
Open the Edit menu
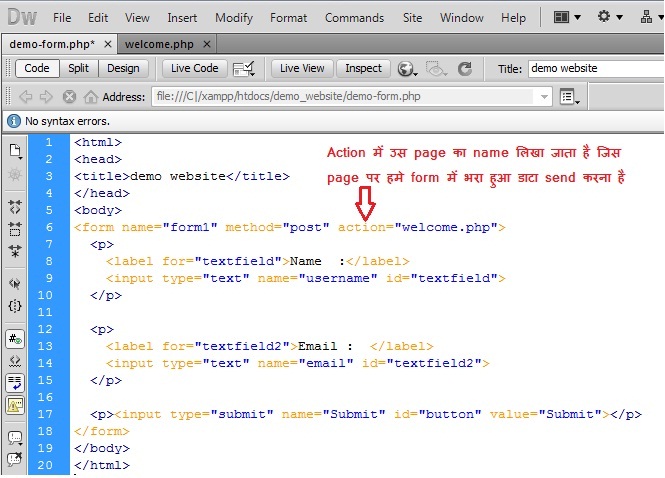point(98,18)
